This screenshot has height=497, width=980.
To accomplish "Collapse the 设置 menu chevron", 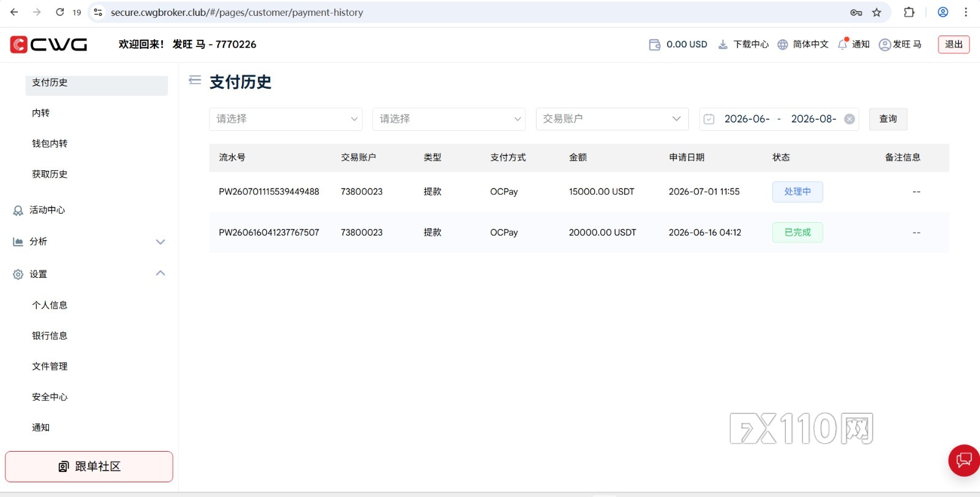I will coord(160,273).
